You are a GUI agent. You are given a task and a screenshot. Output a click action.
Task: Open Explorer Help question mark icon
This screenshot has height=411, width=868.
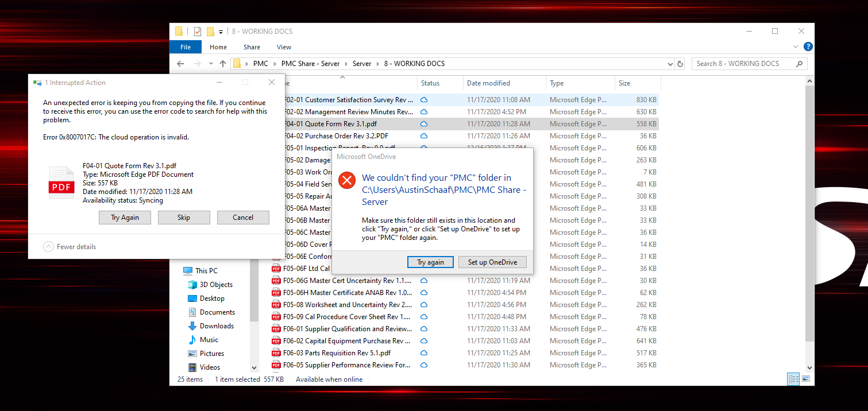(808, 47)
